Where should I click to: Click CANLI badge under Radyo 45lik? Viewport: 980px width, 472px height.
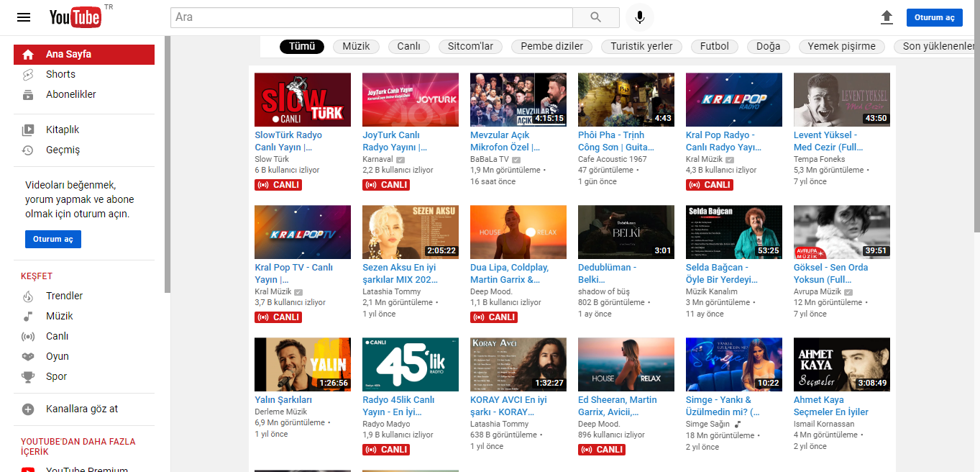click(x=386, y=450)
